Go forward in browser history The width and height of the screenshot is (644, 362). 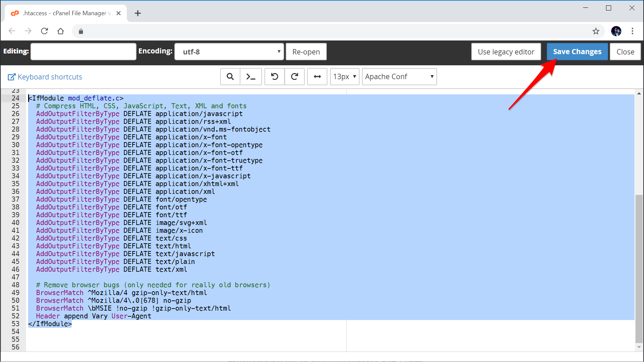point(28,31)
